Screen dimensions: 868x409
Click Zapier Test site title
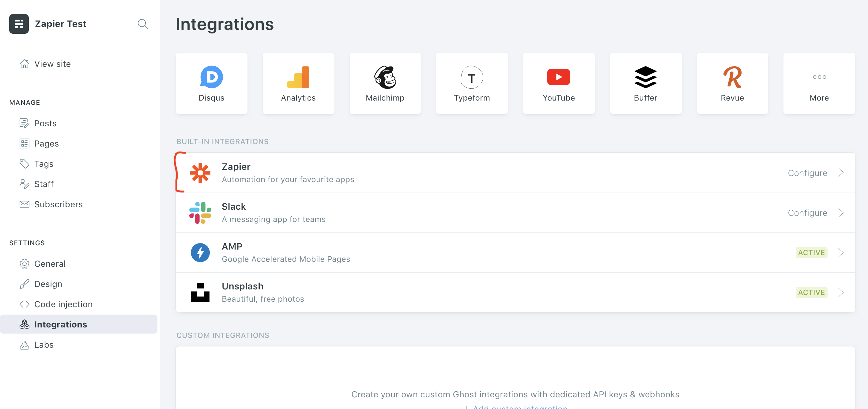[61, 24]
